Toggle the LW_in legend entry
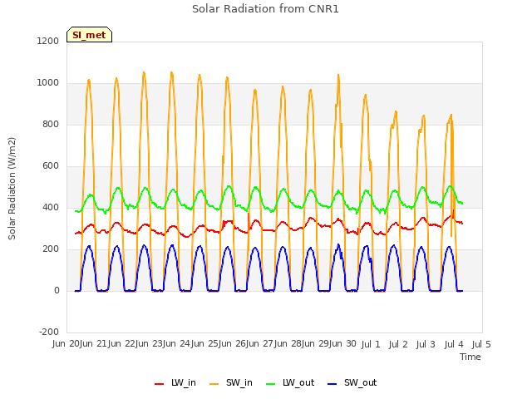532x399 pixels. point(175,382)
